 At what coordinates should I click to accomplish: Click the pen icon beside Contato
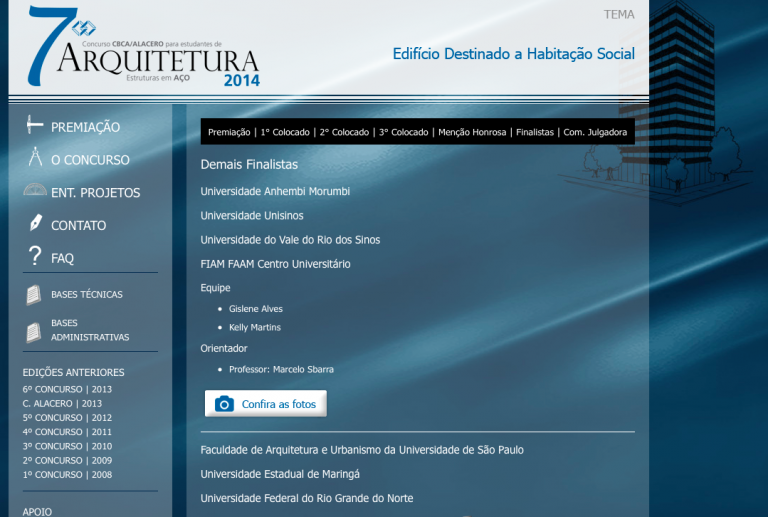[35, 222]
